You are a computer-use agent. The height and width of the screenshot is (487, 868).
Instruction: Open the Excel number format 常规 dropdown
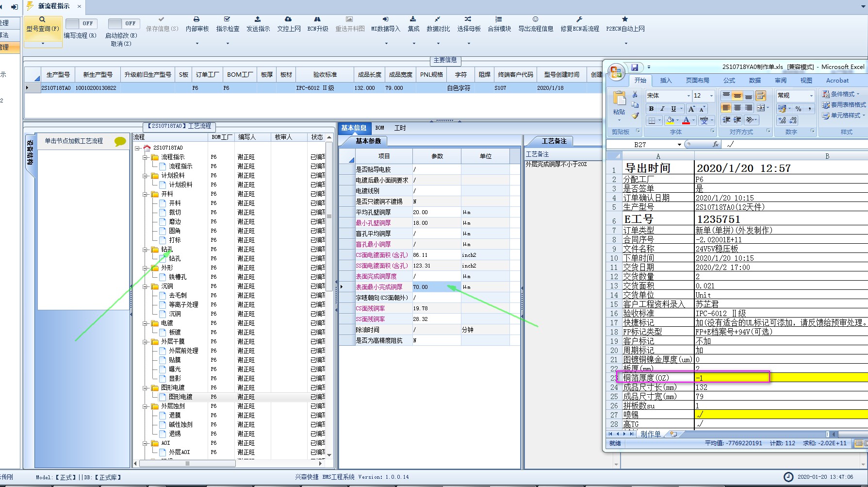[x=811, y=96]
